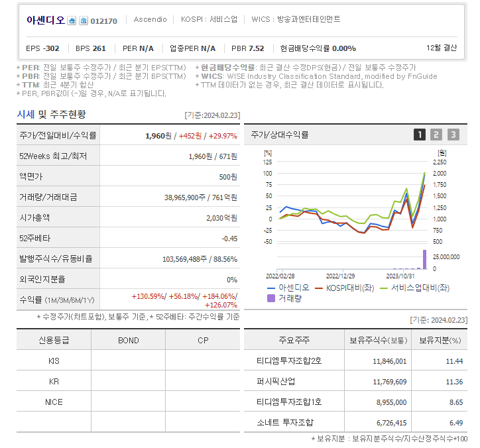480x448 pixels.
Task: Toggle 아센디오 series in chart legend
Action: click(x=288, y=288)
